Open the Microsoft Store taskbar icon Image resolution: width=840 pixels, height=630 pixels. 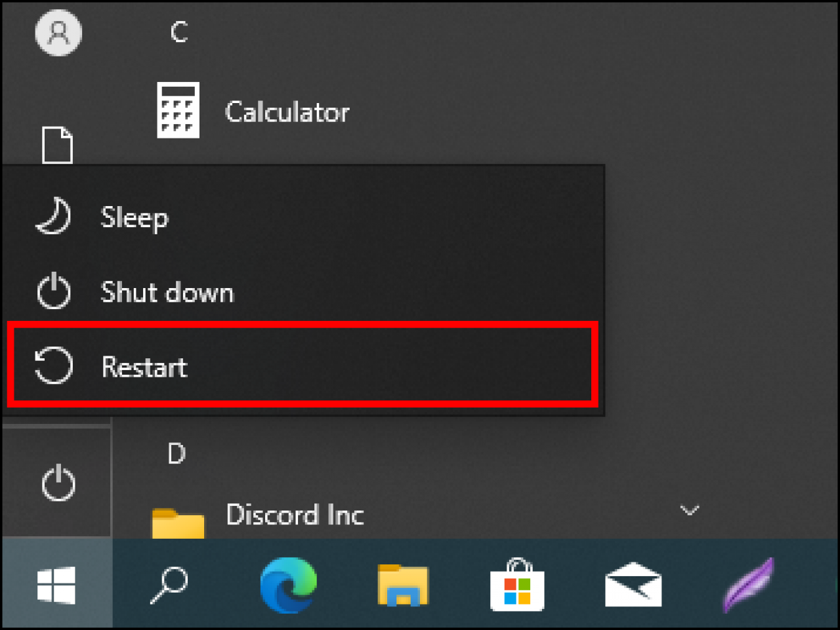pos(518,586)
